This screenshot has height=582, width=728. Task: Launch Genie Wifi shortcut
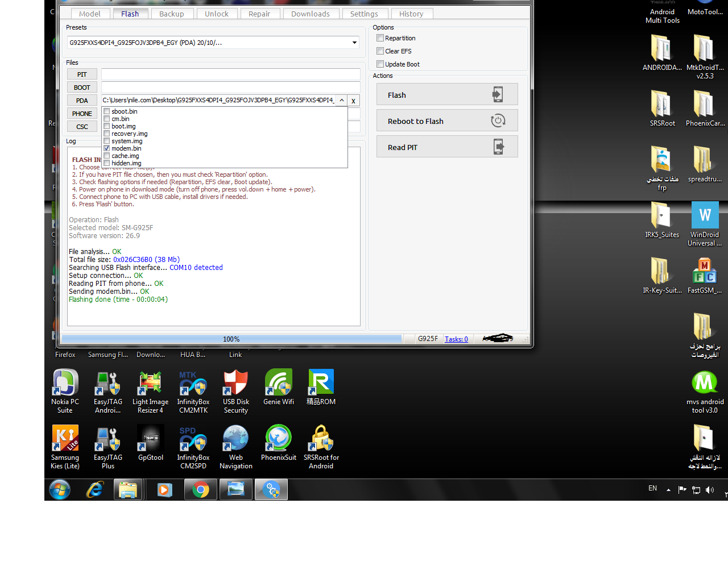coord(279,386)
